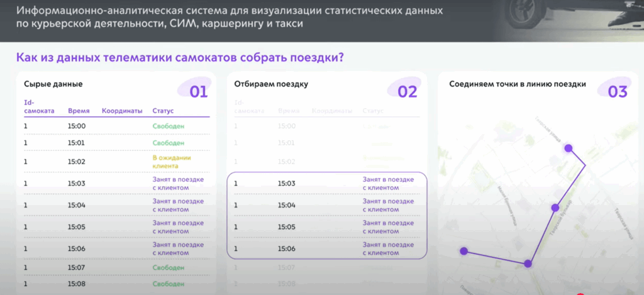
Task: Select time 15:06 in Сырые данные table
Action: [x=76, y=248]
